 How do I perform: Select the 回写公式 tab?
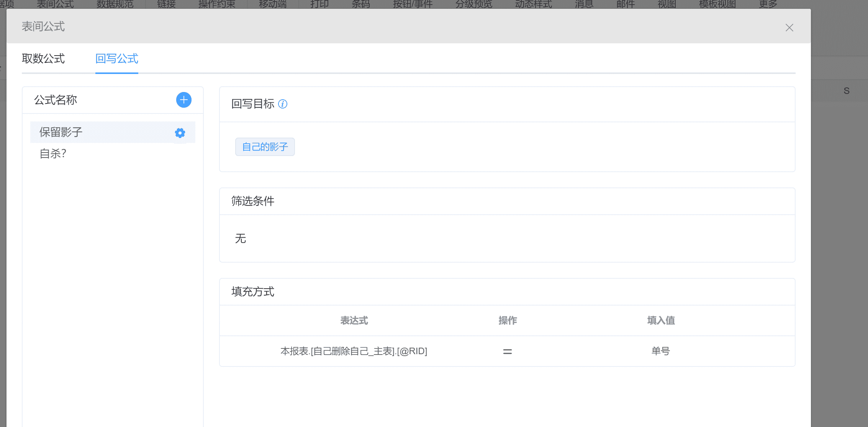(x=117, y=59)
